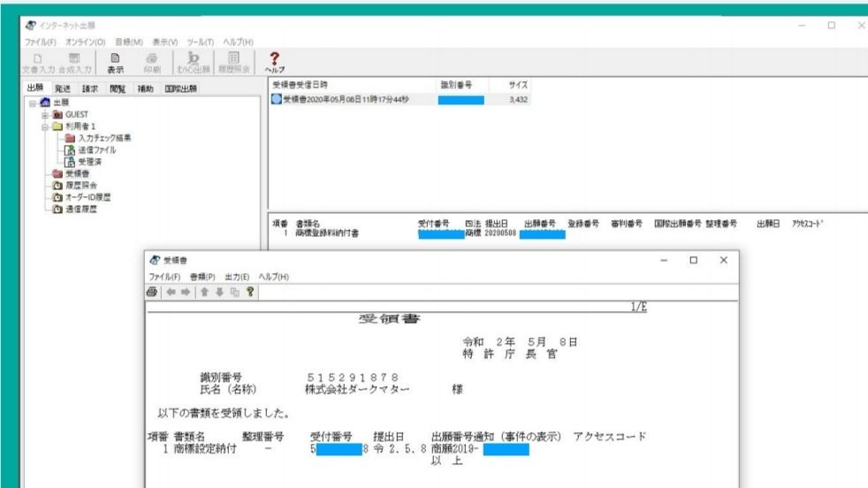Open the オンライン(O) menu
The width and height of the screenshot is (868, 488).
[x=88, y=42]
